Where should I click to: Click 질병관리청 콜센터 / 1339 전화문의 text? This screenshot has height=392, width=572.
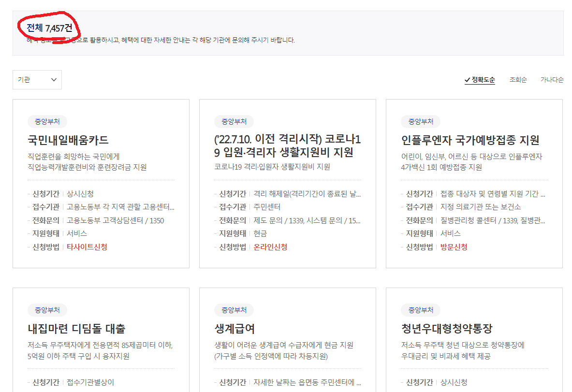(493, 220)
